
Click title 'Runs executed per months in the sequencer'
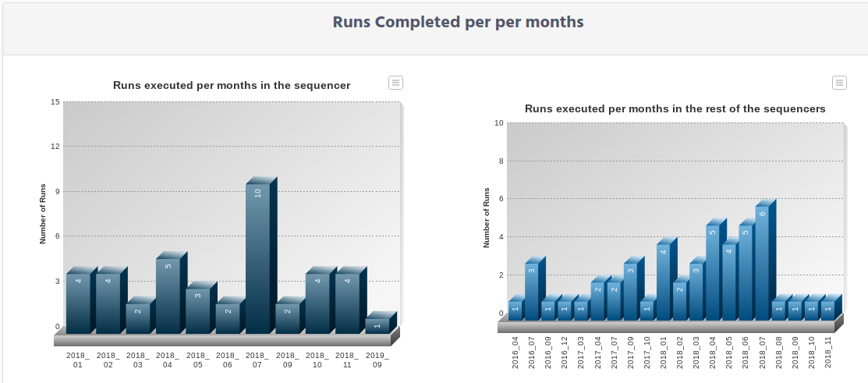click(x=232, y=85)
